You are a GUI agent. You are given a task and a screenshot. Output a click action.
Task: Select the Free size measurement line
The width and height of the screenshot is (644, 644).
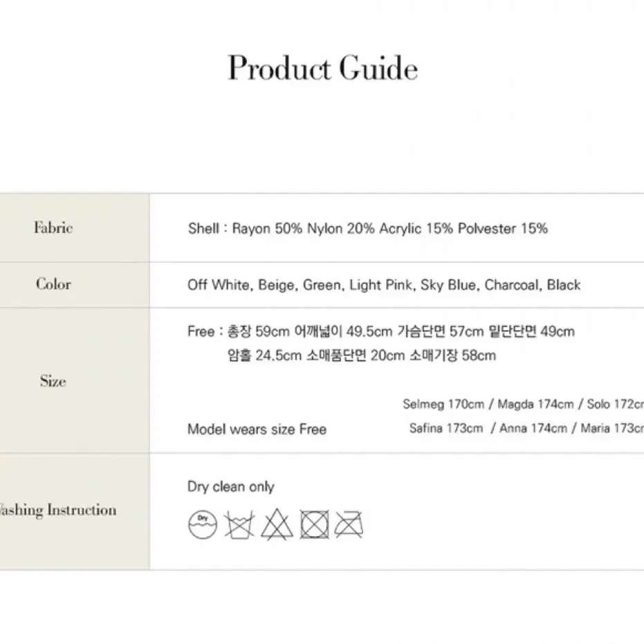pos(381,331)
